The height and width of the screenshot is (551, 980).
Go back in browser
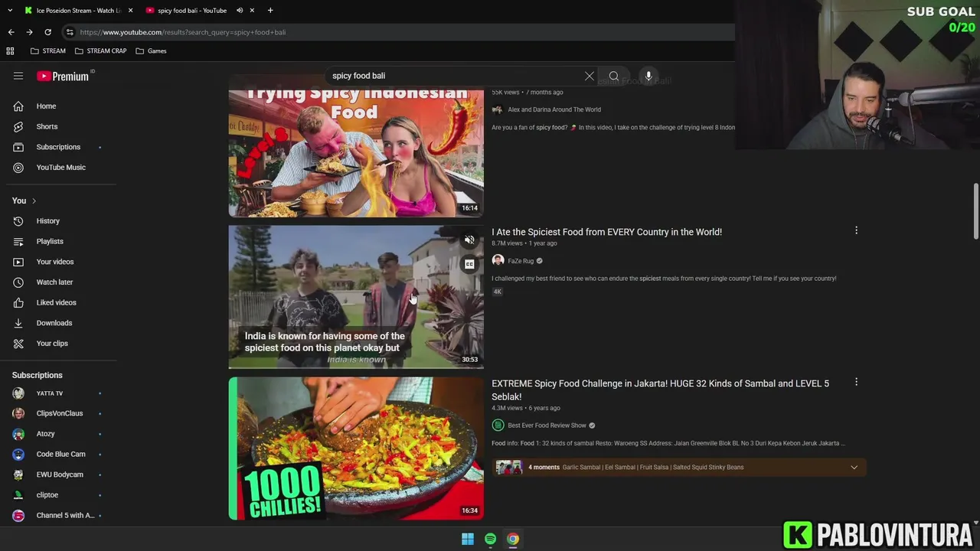coord(11,32)
